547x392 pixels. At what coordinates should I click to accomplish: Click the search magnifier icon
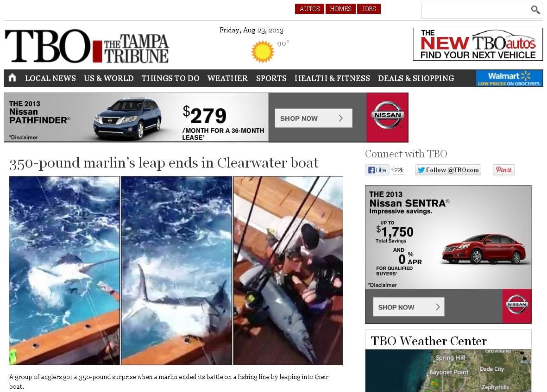coord(535,10)
